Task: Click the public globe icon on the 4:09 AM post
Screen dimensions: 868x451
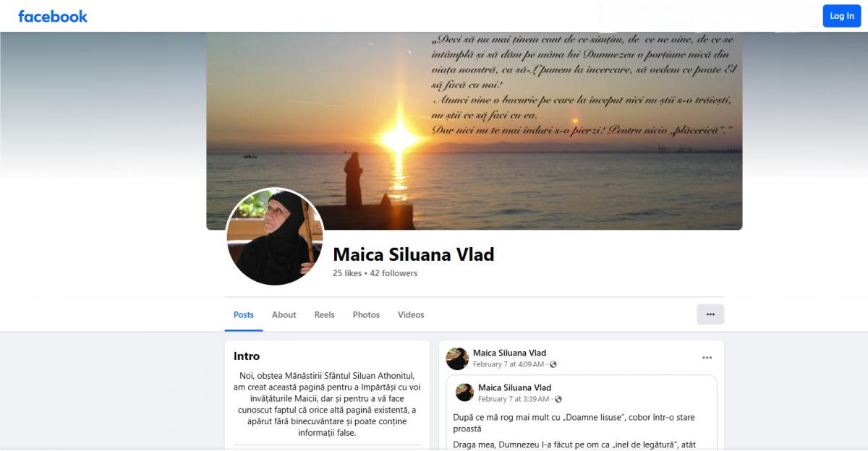Action: [553, 365]
